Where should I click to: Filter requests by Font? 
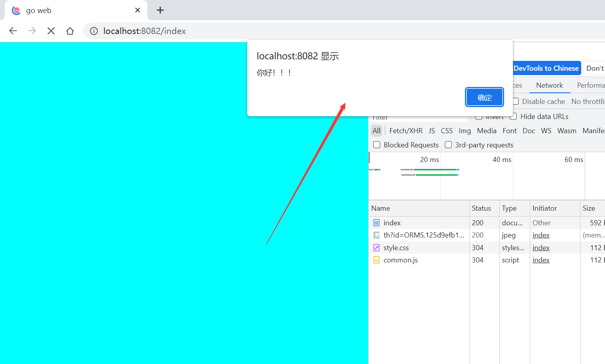(x=510, y=131)
